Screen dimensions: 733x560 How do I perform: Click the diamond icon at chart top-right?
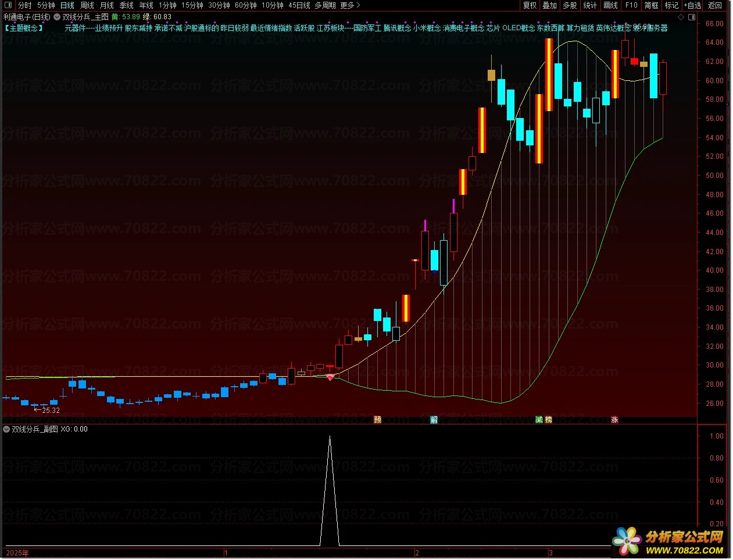[681, 17]
